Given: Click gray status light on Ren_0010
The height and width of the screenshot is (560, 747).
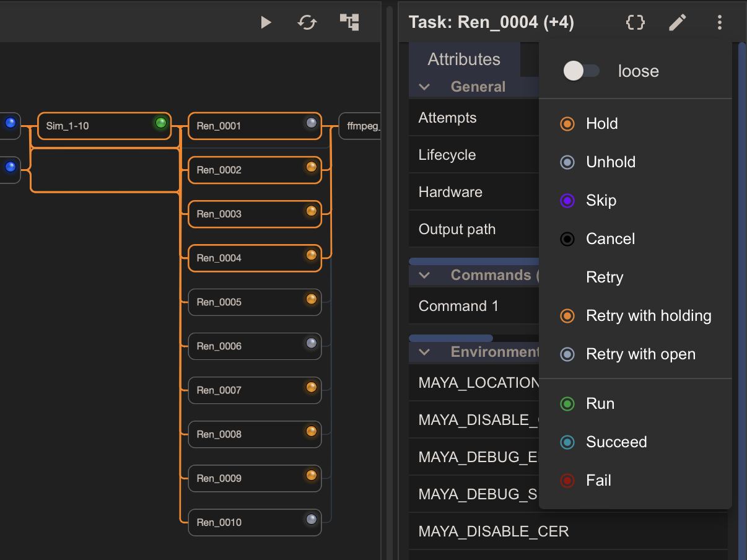Looking at the screenshot, I should click(312, 518).
